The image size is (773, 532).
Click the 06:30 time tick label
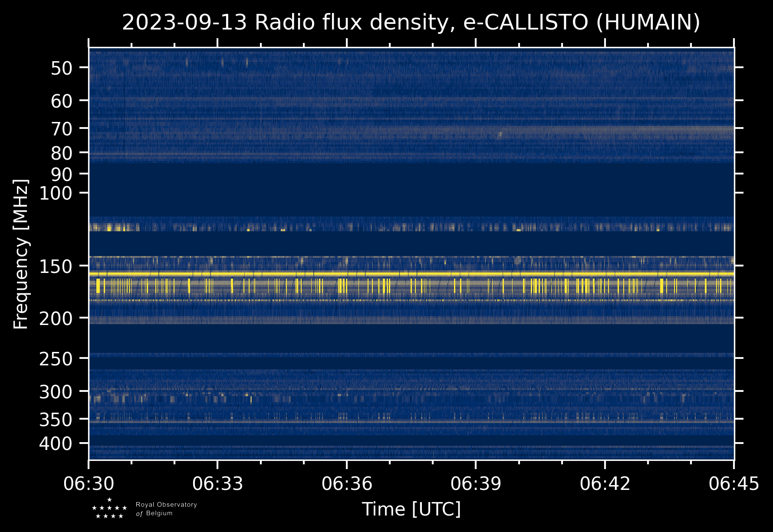point(89,483)
